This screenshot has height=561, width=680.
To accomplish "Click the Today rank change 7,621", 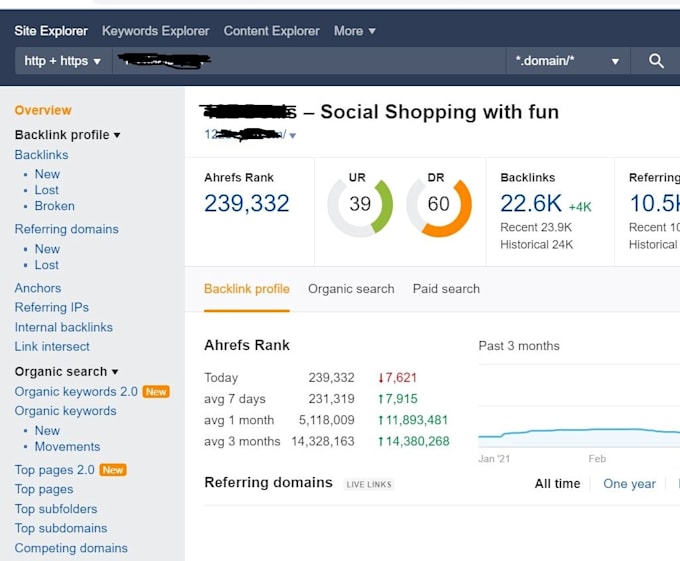I will click(397, 378).
